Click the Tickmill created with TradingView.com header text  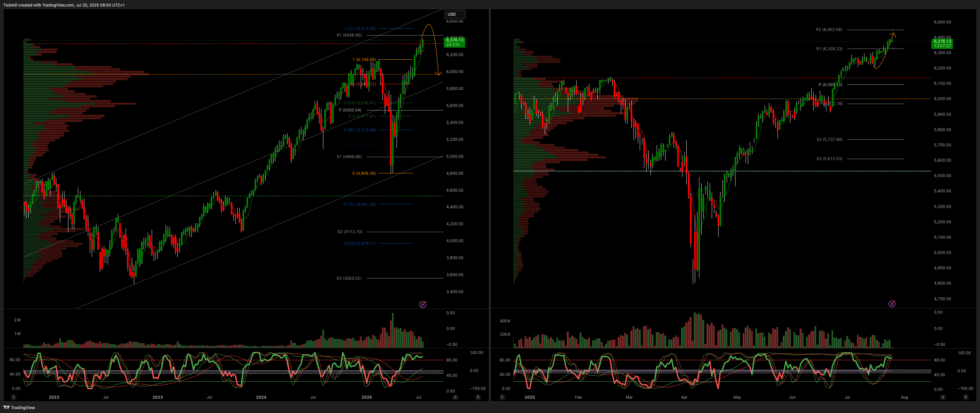(x=64, y=5)
